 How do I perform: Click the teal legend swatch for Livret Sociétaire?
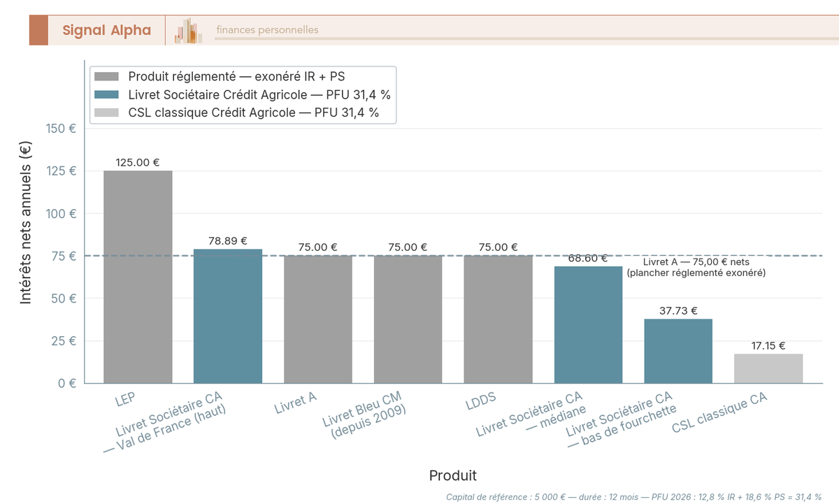(108, 94)
